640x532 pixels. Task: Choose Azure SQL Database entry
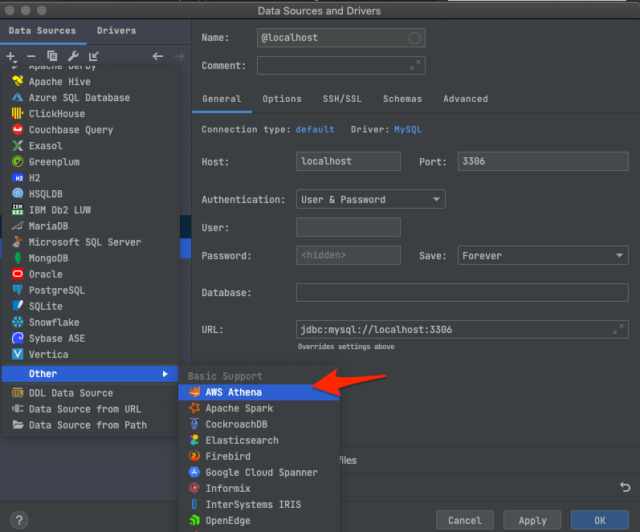pos(91,98)
